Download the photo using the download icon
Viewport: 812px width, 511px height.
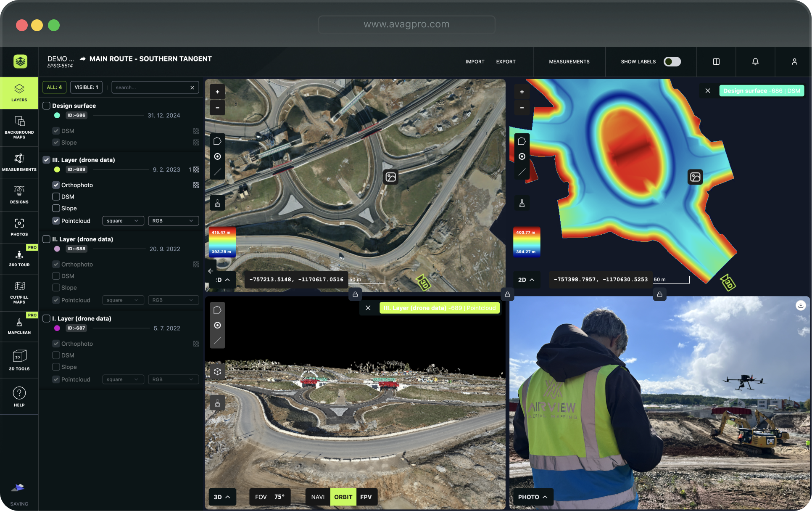pyautogui.click(x=800, y=306)
